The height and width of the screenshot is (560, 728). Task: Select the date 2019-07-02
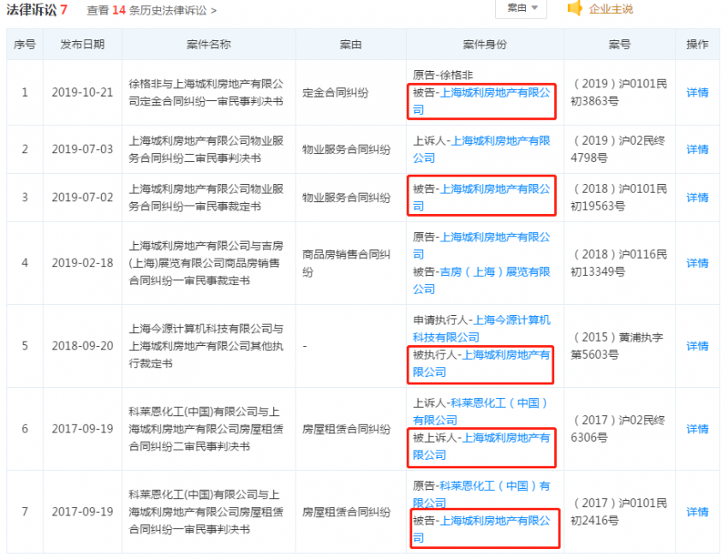coord(82,197)
